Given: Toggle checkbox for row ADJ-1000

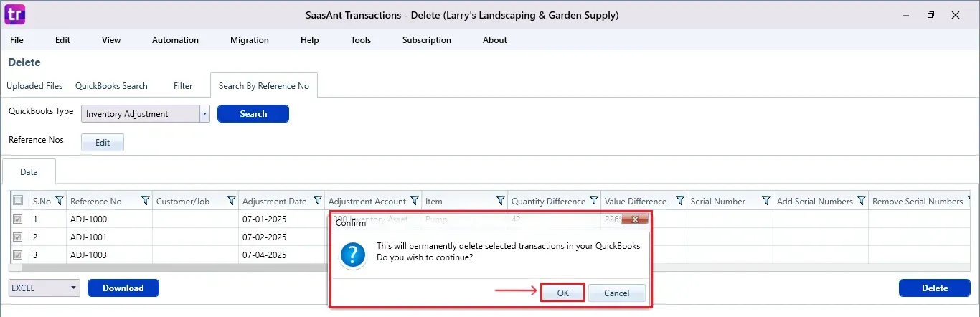Looking at the screenshot, I should (18, 219).
